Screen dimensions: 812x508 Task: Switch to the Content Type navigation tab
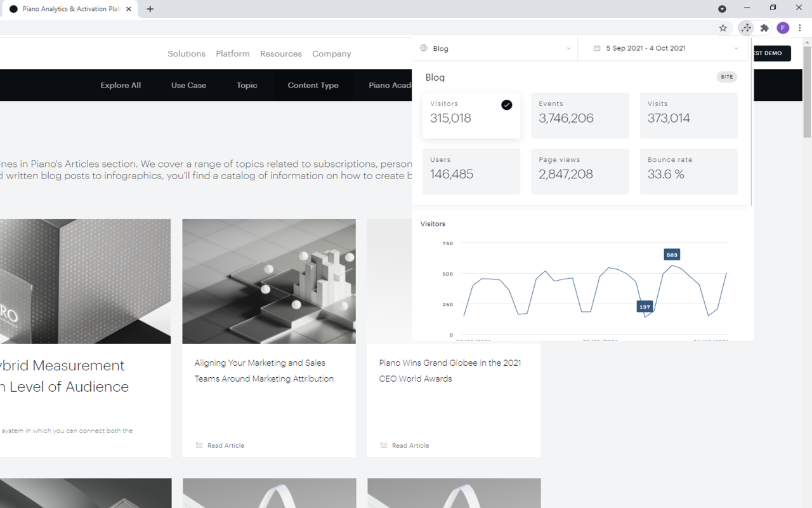click(x=313, y=84)
